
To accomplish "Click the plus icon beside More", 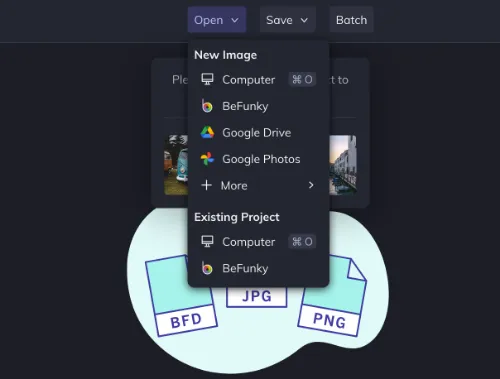I will 207,185.
